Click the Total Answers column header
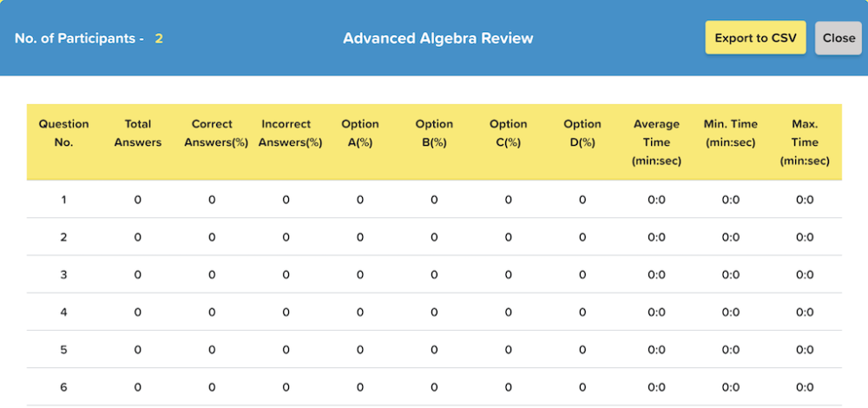This screenshot has width=868, height=408. click(138, 134)
